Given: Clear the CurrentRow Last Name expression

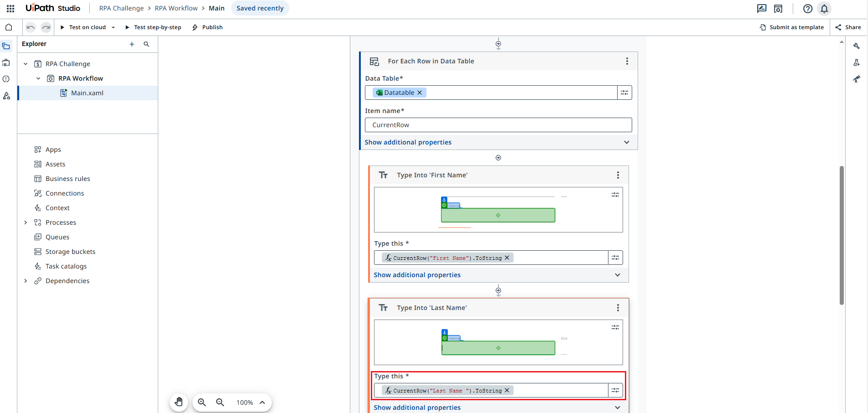Looking at the screenshot, I should 506,390.
